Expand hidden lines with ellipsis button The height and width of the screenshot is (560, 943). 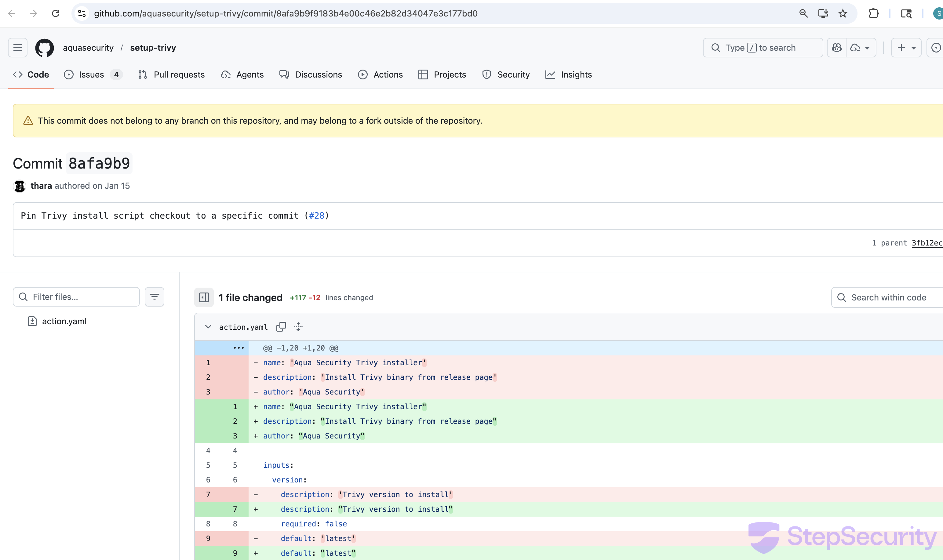[238, 348]
